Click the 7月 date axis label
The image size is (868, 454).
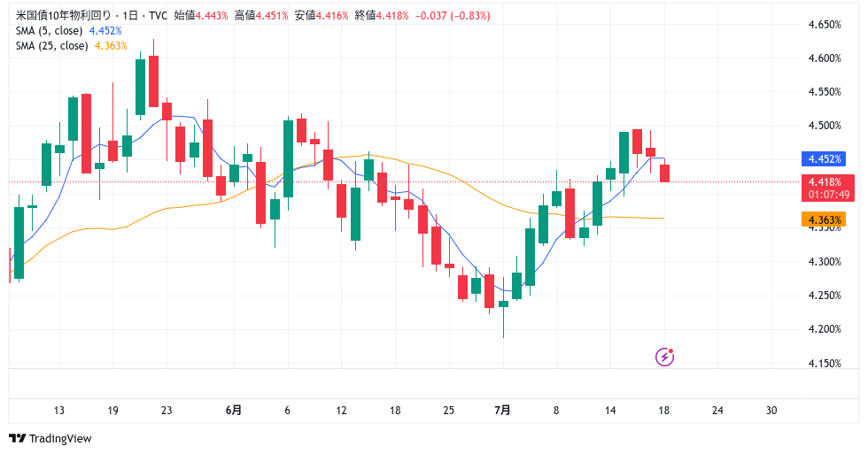click(502, 411)
